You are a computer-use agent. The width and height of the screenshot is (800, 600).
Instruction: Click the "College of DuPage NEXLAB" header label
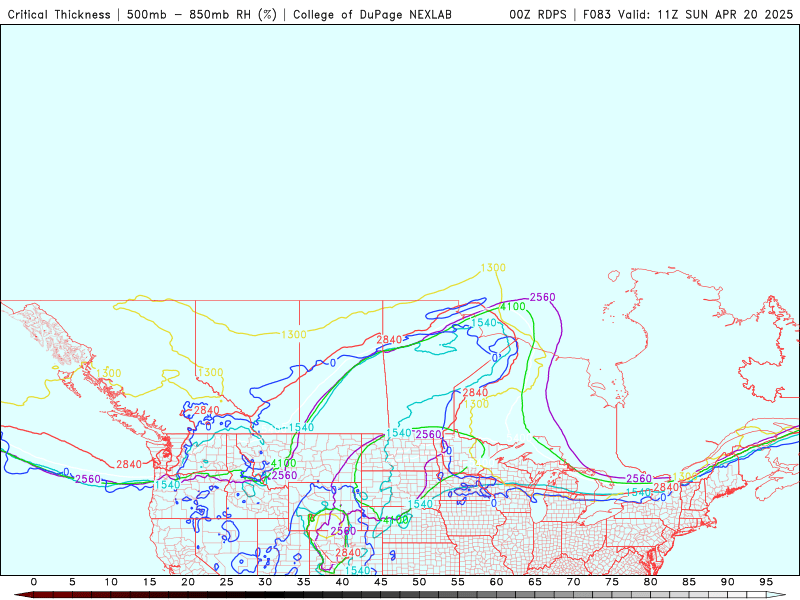pos(372,14)
